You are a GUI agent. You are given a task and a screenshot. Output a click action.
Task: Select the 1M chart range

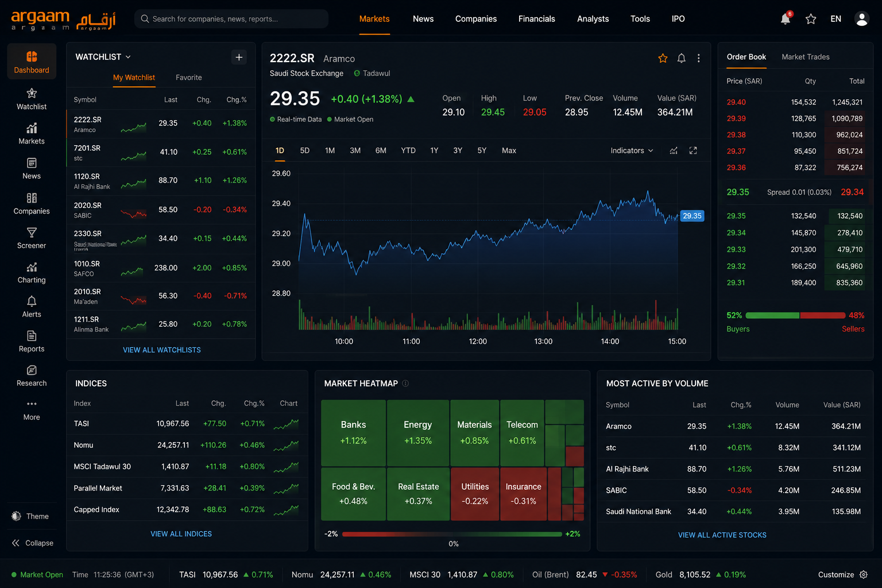330,150
